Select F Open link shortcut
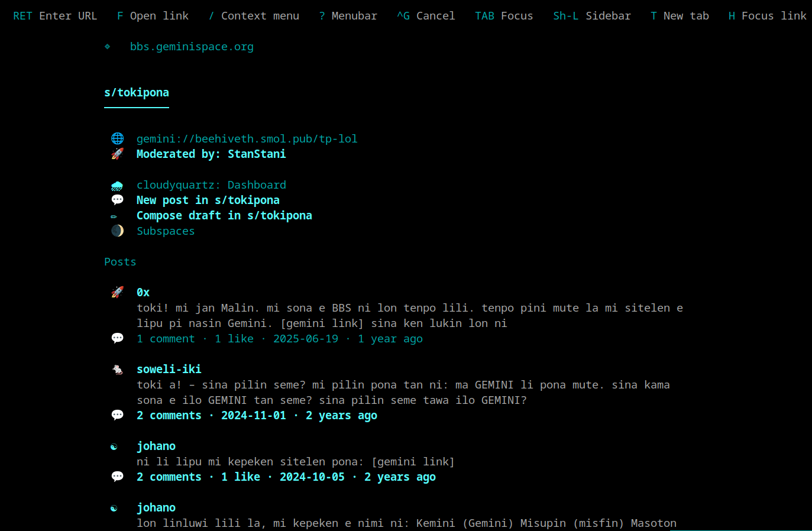 [x=153, y=16]
